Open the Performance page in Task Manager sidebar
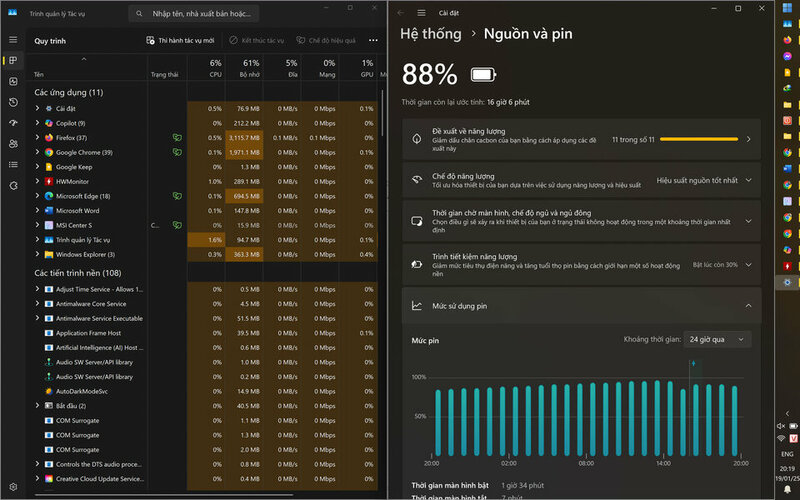The width and height of the screenshot is (800, 500). click(x=13, y=81)
